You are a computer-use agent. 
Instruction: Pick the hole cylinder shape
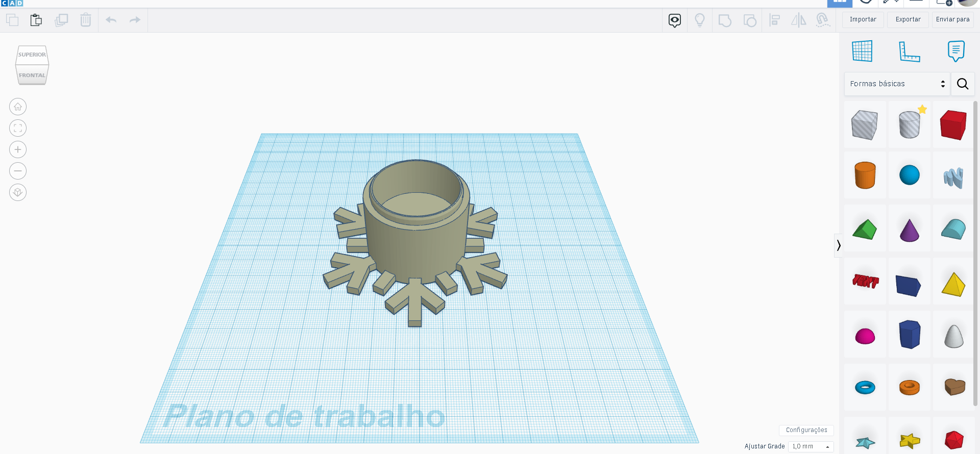click(910, 124)
